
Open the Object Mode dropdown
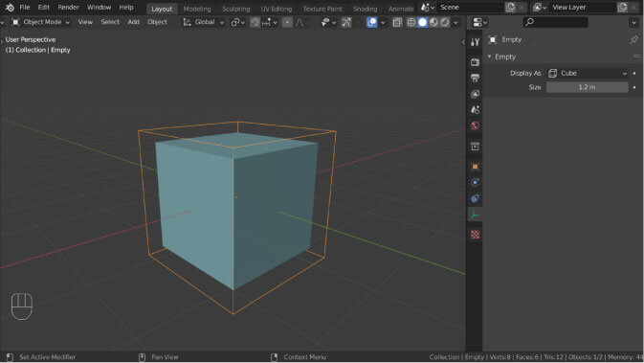point(40,22)
